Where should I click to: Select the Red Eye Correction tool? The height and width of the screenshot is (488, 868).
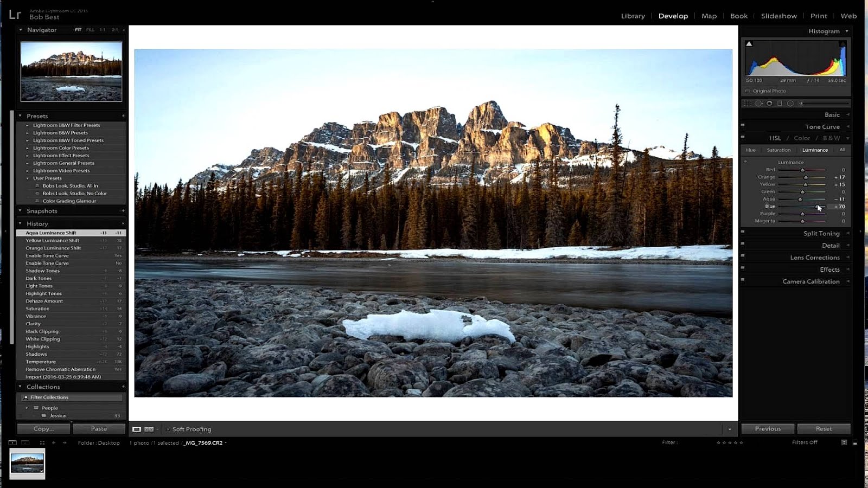tap(770, 103)
